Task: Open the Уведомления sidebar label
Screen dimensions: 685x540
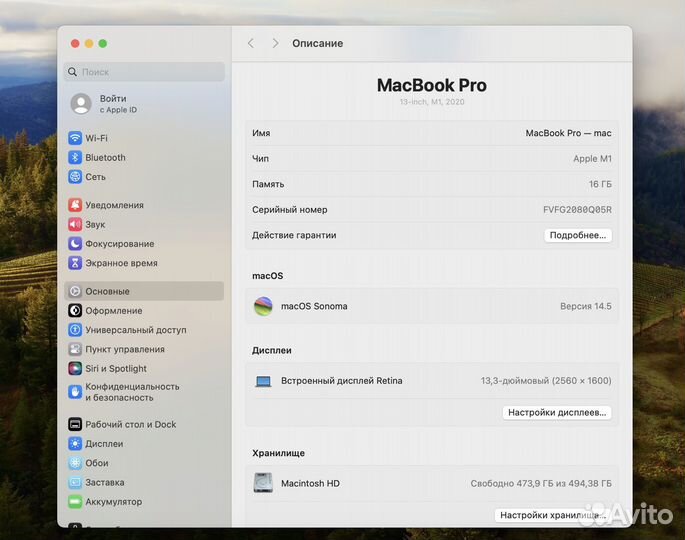Action: (x=114, y=205)
